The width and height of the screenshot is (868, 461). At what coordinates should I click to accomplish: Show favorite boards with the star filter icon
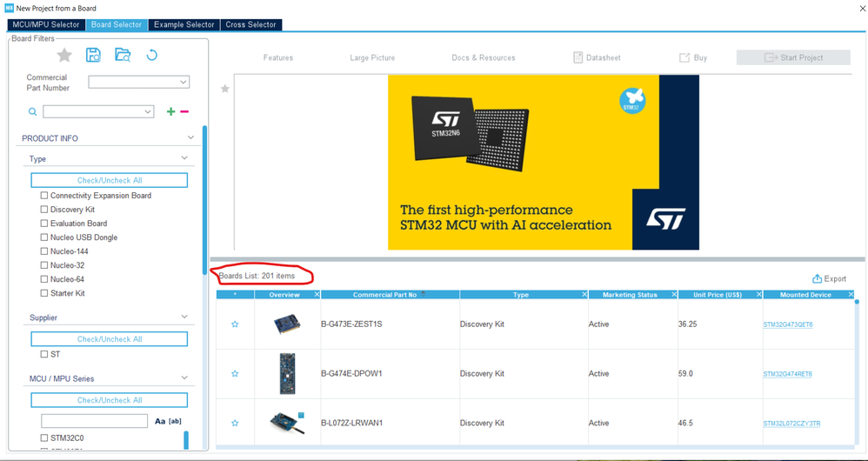(64, 55)
